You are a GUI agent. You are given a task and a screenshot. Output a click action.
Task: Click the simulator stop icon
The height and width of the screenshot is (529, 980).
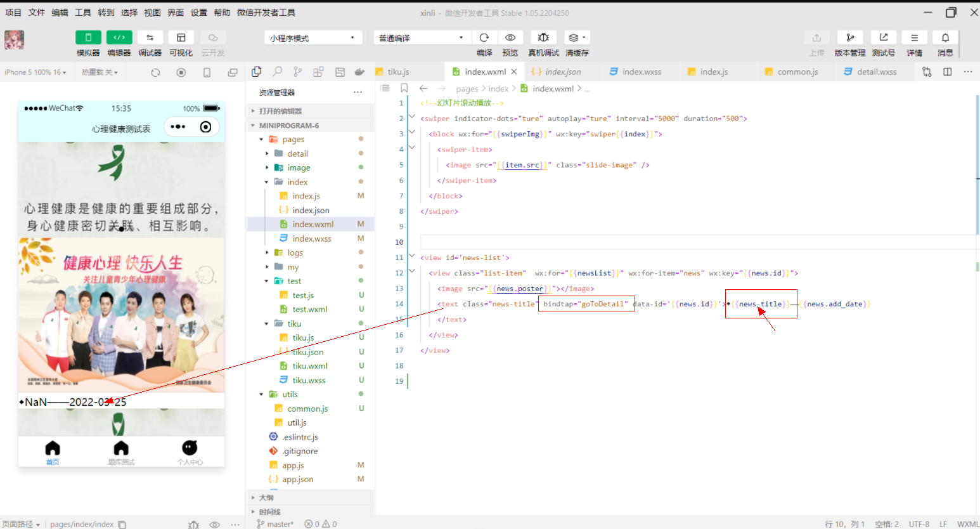click(x=181, y=72)
